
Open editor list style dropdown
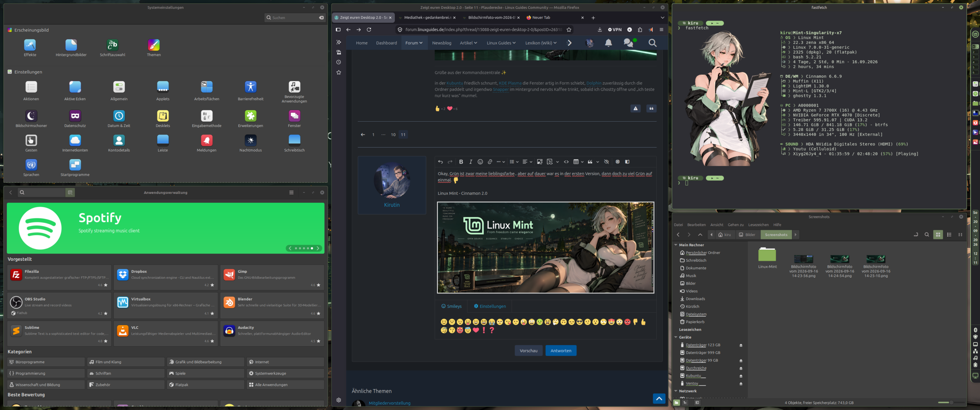[x=514, y=162]
